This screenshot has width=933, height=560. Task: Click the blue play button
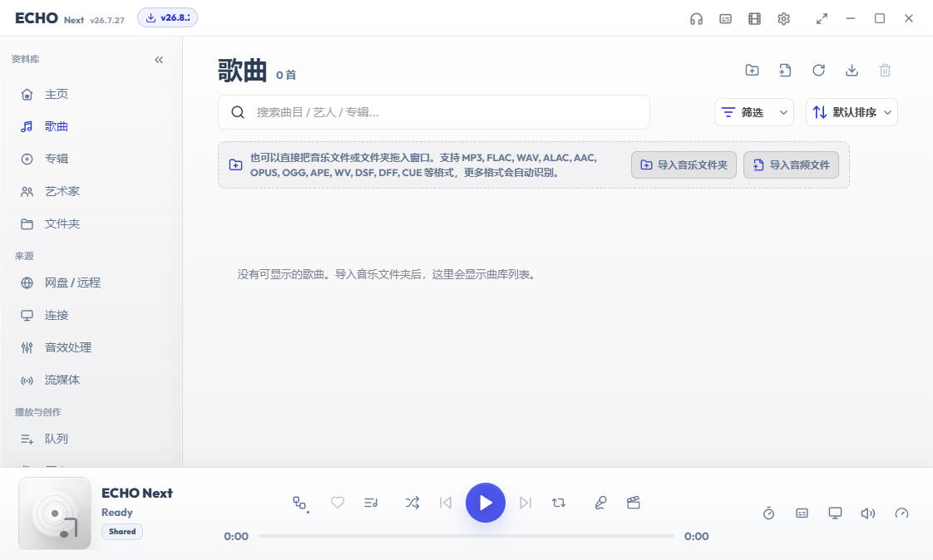(x=486, y=503)
